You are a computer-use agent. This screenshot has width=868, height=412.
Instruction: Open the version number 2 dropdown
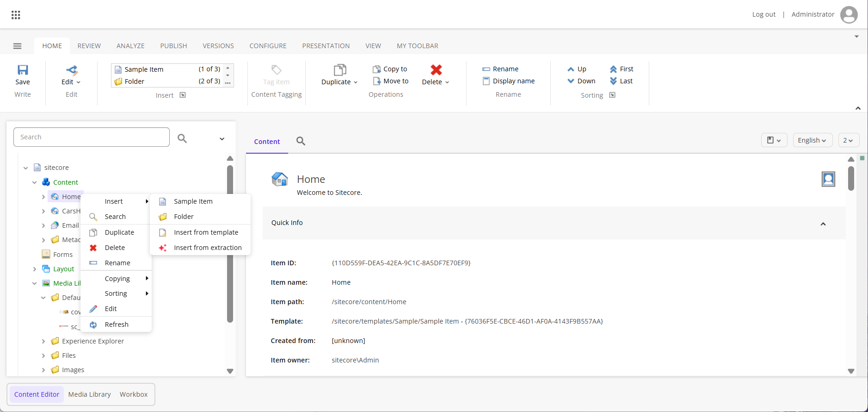point(849,140)
